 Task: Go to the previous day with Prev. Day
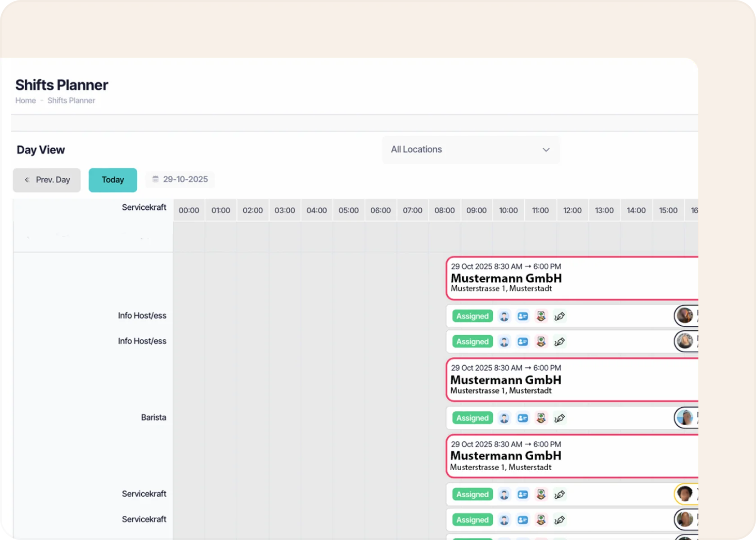click(47, 180)
